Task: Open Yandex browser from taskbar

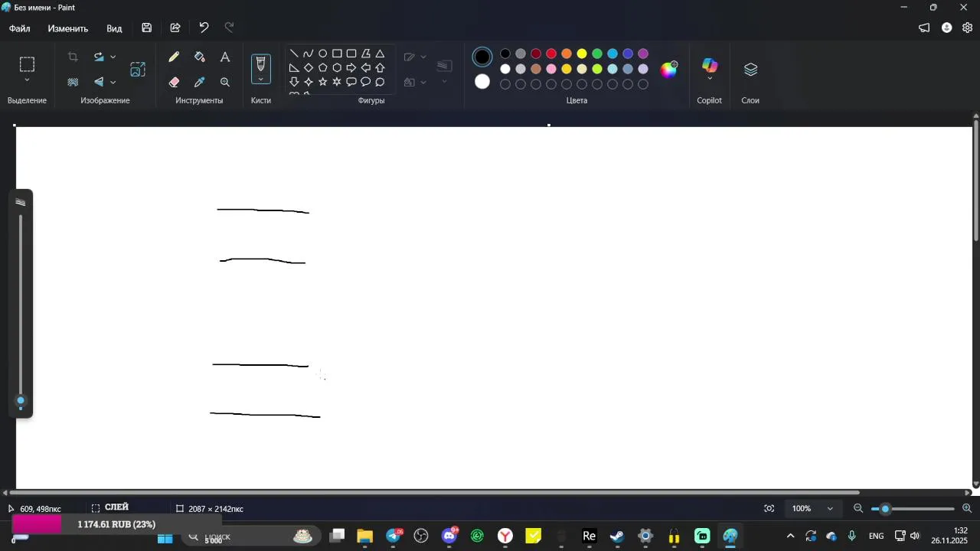Action: pyautogui.click(x=505, y=536)
